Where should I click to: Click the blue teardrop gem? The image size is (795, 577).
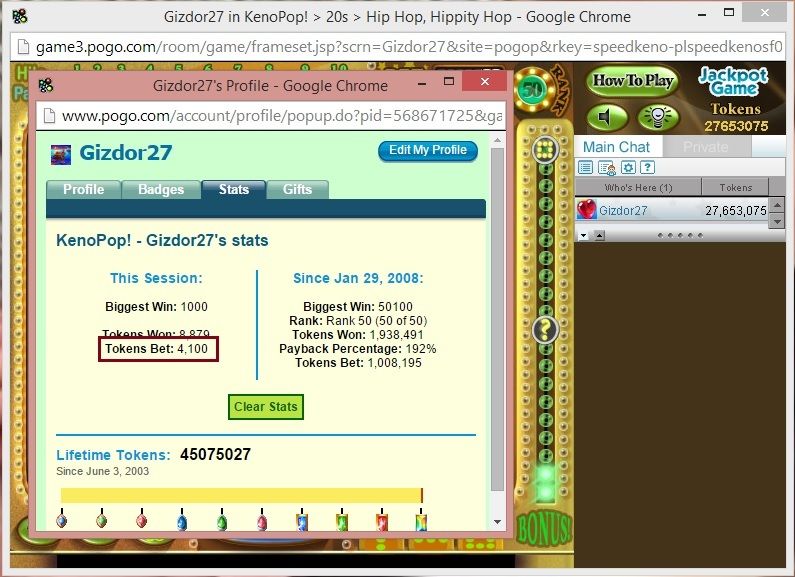click(182, 522)
